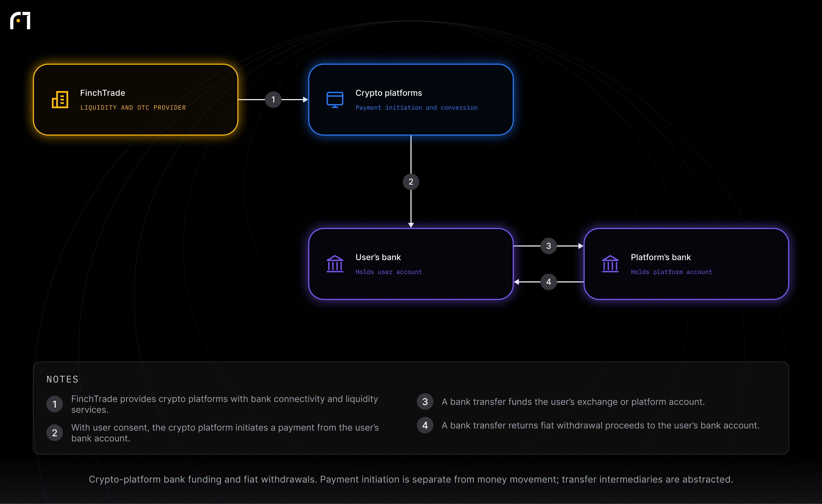This screenshot has height=504, width=822.
Task: Select the Platform's bank title
Action: (660, 257)
